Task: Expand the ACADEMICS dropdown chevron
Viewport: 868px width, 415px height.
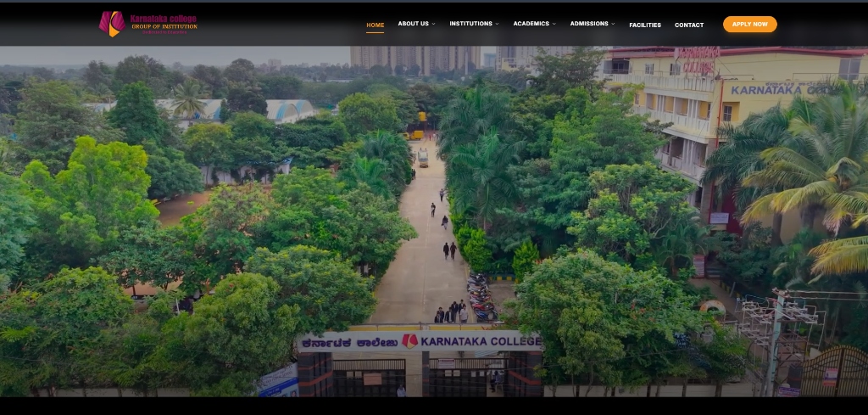Action: coord(554,24)
